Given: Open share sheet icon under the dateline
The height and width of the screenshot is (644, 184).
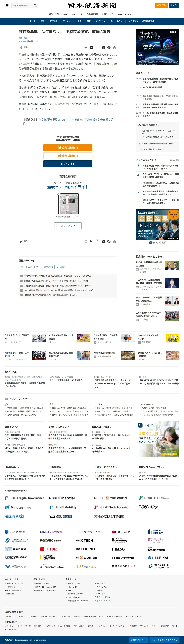Looking at the screenshot, I should point(115,48).
